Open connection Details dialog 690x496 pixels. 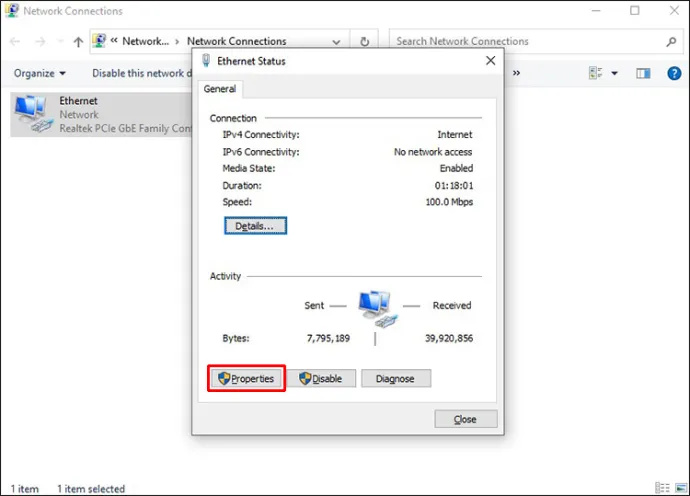tap(255, 226)
